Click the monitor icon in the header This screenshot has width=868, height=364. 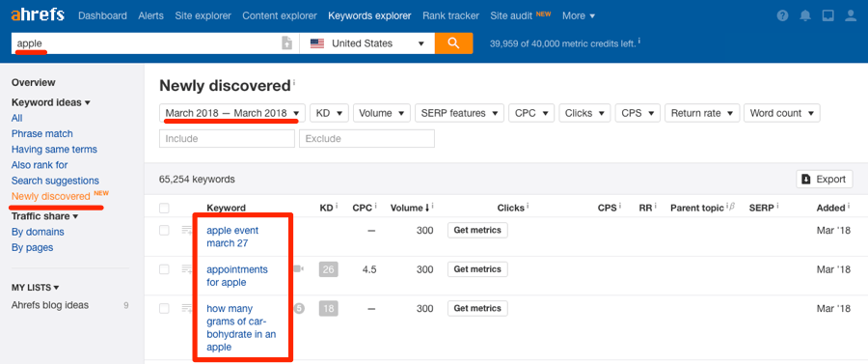pos(828,15)
